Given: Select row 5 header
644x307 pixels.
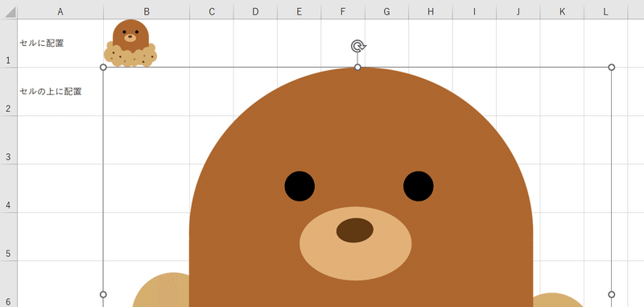Looking at the screenshot, I should 9,237.
